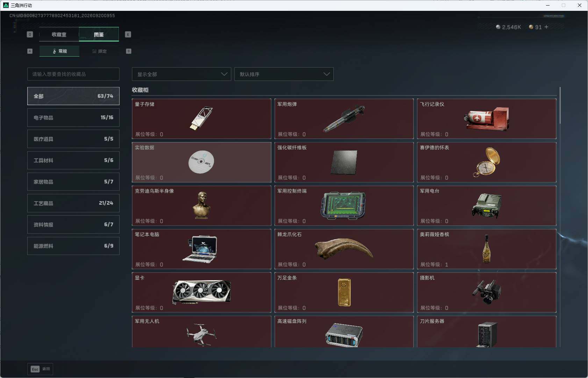Click the Esc 返回 back button
Viewport: 588px width, 378px height.
pos(40,369)
